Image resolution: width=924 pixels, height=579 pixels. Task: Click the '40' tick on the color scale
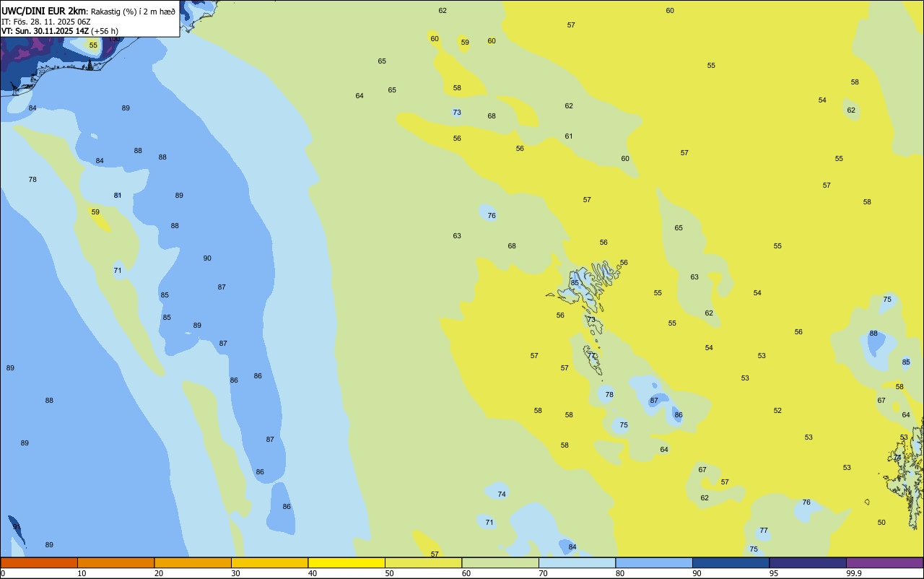pos(313,573)
